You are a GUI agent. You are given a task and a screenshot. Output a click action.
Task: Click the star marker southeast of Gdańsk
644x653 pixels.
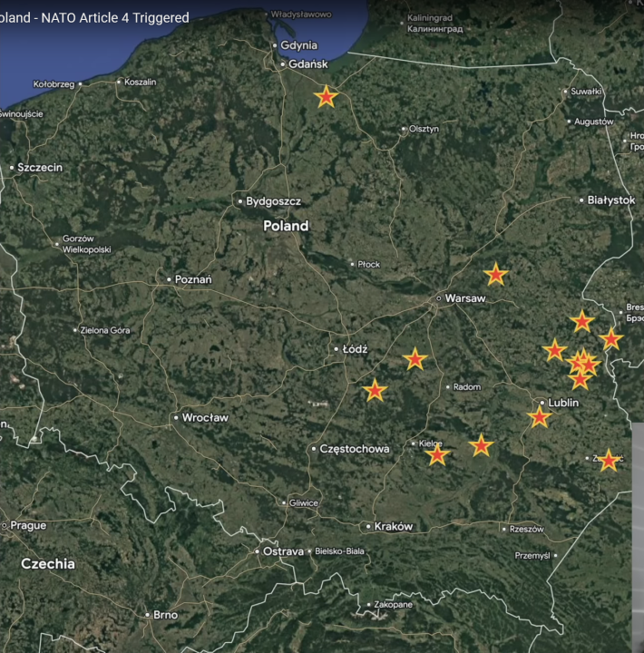(x=326, y=97)
